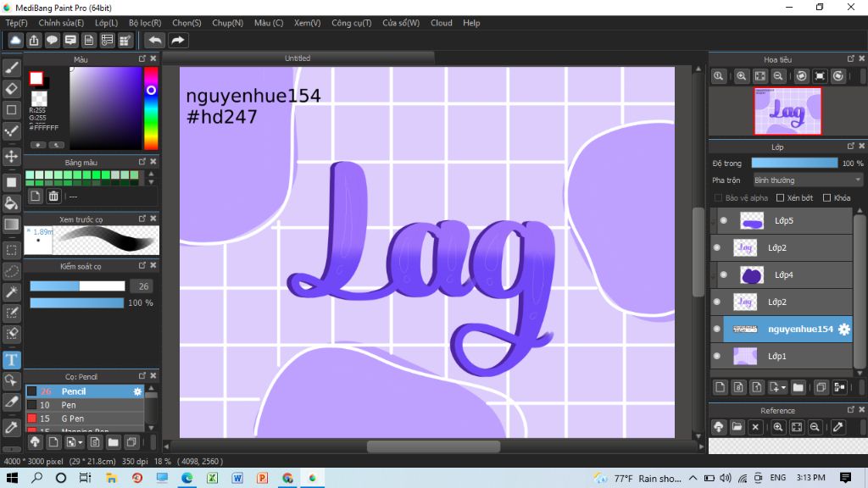Zoom in using Navigator plus magnifier
Screen dimensions: 868x488
[741, 76]
